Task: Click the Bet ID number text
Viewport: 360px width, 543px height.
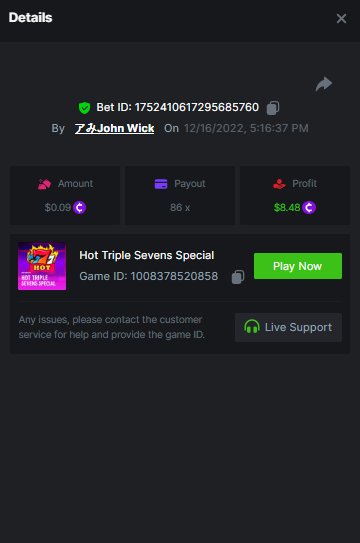Action: (x=197, y=107)
